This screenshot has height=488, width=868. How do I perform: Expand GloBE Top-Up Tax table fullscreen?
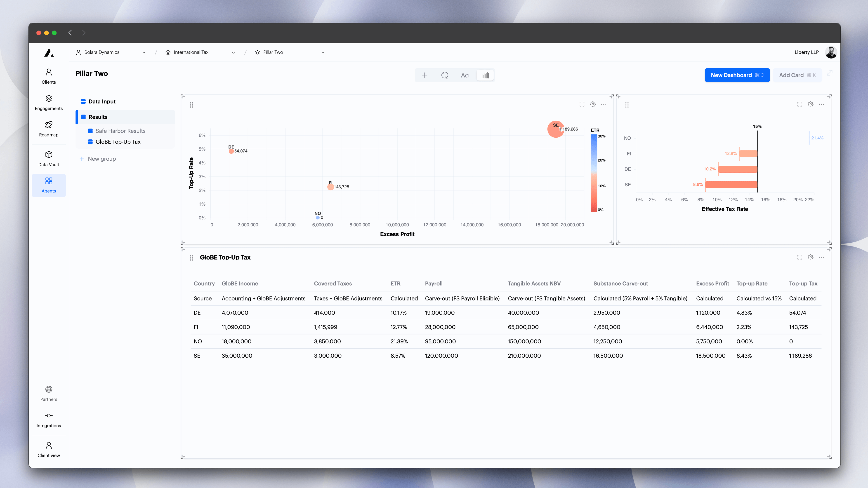(x=800, y=257)
